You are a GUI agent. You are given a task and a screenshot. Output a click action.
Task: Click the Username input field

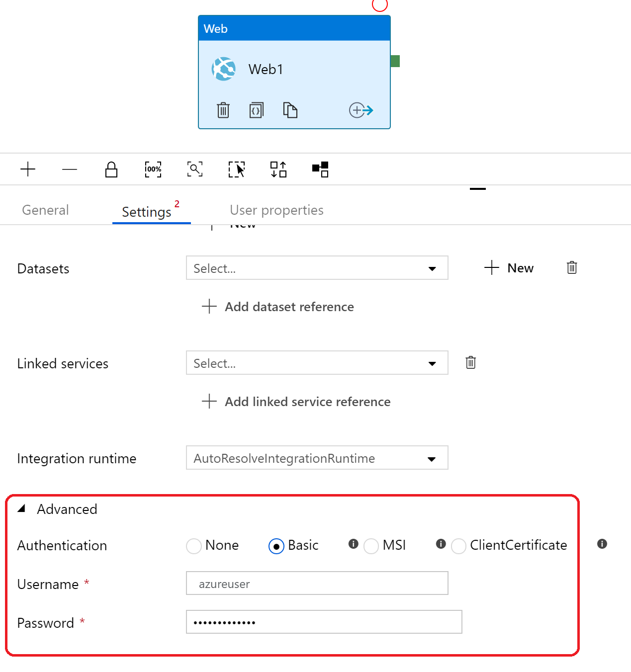[x=317, y=583]
